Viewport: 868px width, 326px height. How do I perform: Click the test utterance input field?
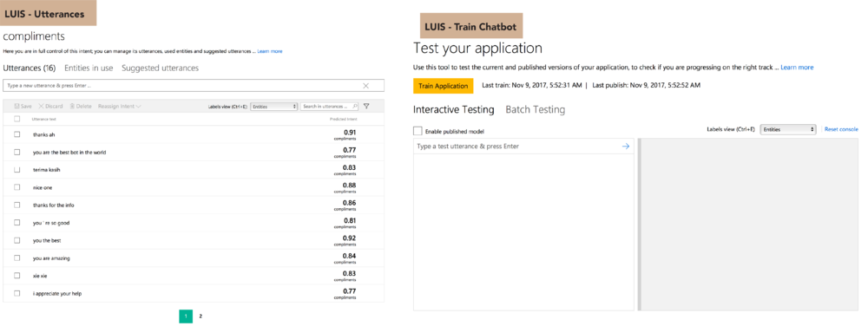523,147
